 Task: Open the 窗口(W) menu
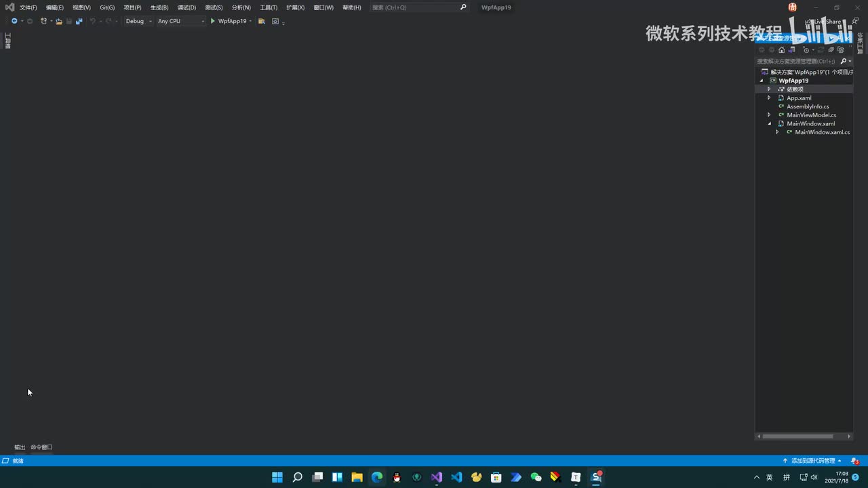[x=323, y=7]
